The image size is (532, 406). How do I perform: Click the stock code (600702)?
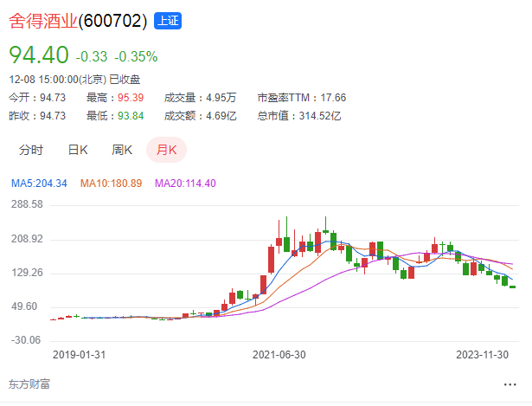(112, 21)
